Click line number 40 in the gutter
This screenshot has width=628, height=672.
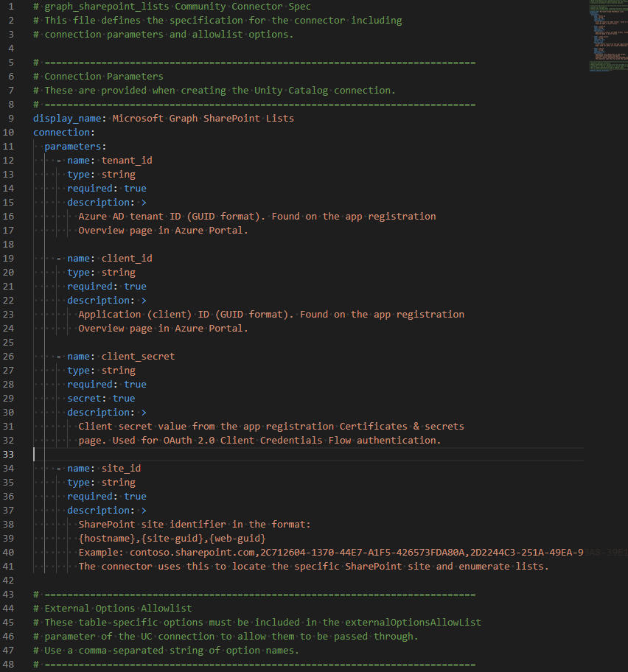point(9,553)
